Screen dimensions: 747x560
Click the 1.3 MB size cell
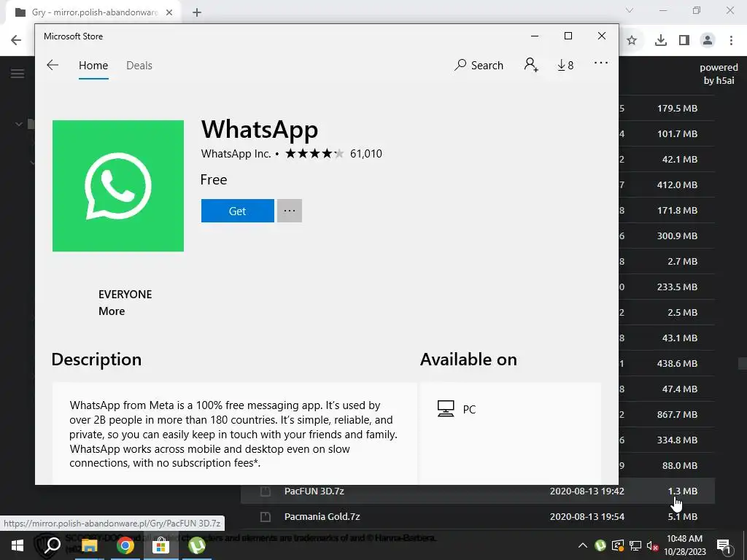coord(682,491)
